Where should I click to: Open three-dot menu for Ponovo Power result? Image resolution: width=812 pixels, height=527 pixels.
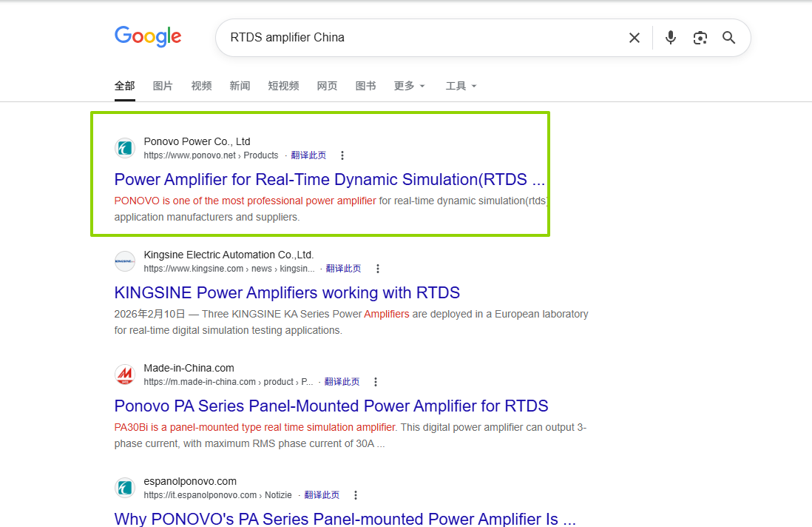coord(342,155)
